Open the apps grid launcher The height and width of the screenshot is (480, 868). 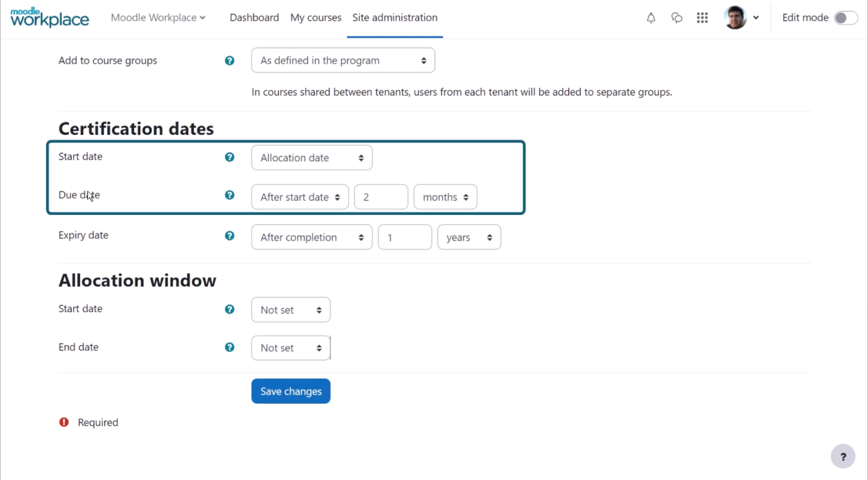(702, 17)
